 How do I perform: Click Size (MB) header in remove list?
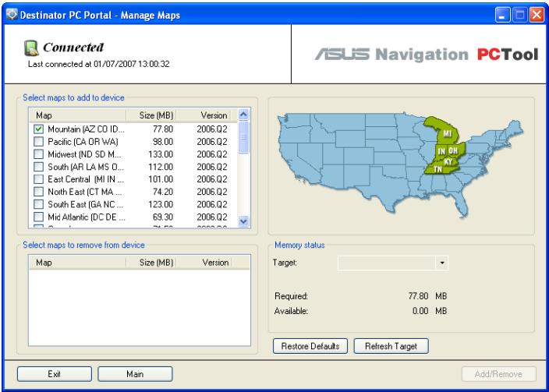click(151, 263)
